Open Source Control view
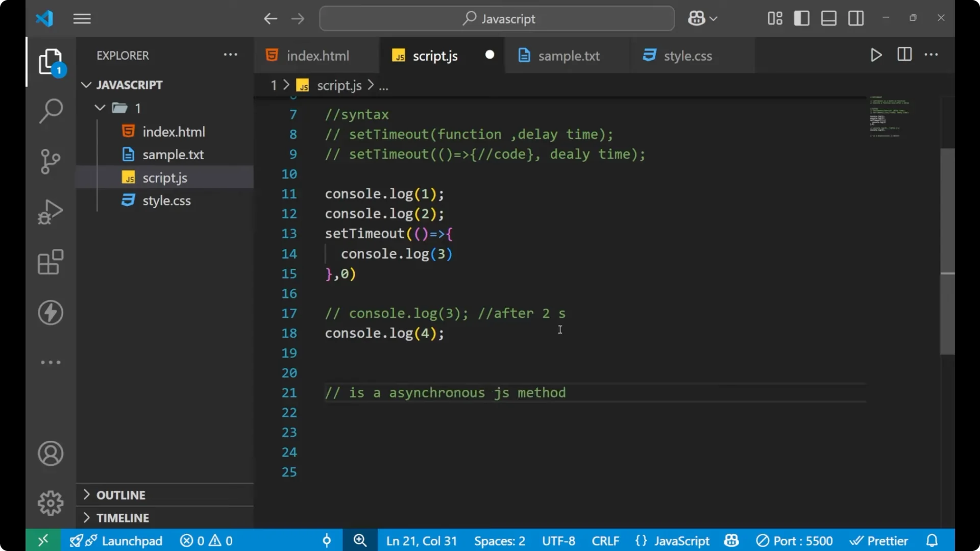 coord(51,161)
